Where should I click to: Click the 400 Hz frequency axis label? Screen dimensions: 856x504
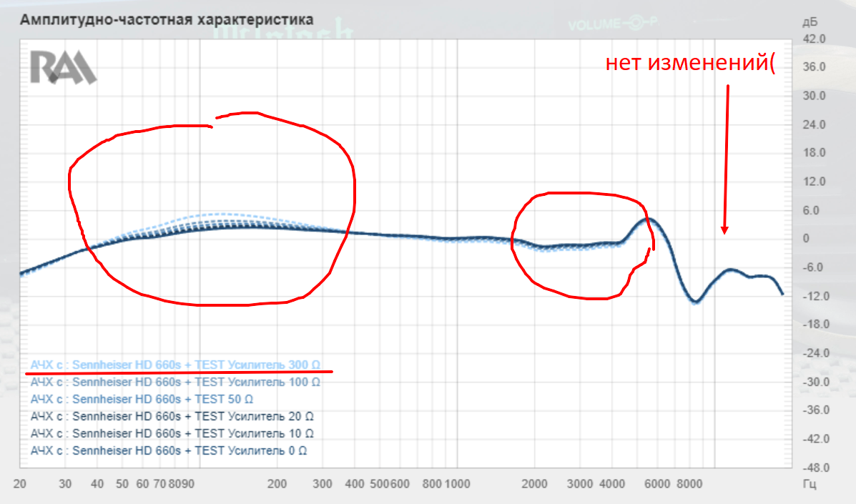click(355, 484)
